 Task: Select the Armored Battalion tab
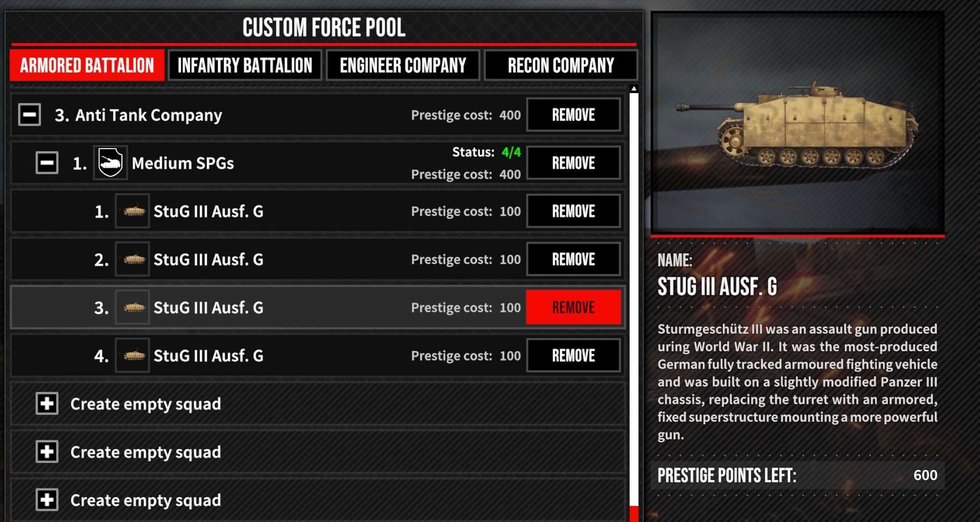(87, 65)
